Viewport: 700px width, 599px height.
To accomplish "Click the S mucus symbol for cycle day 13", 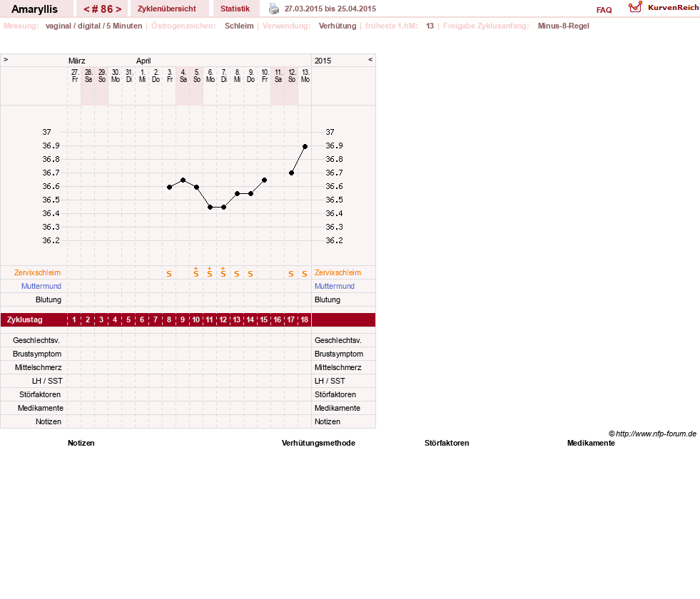I will tap(237, 274).
